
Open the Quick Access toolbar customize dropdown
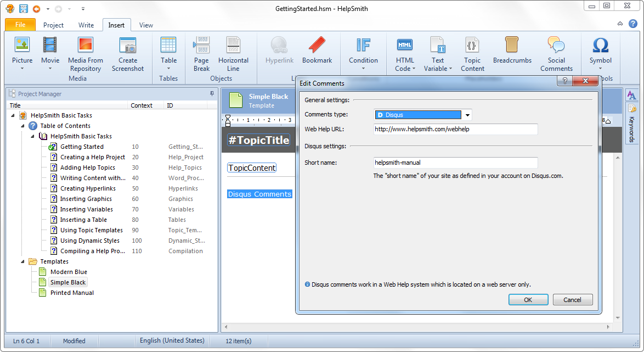[x=83, y=9]
